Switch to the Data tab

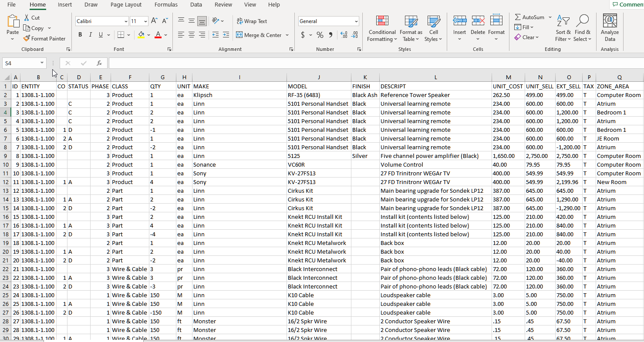[x=196, y=4]
